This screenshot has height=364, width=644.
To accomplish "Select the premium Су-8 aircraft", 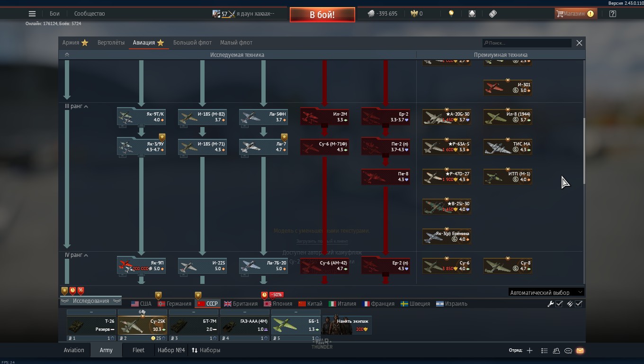I will coord(508,266).
